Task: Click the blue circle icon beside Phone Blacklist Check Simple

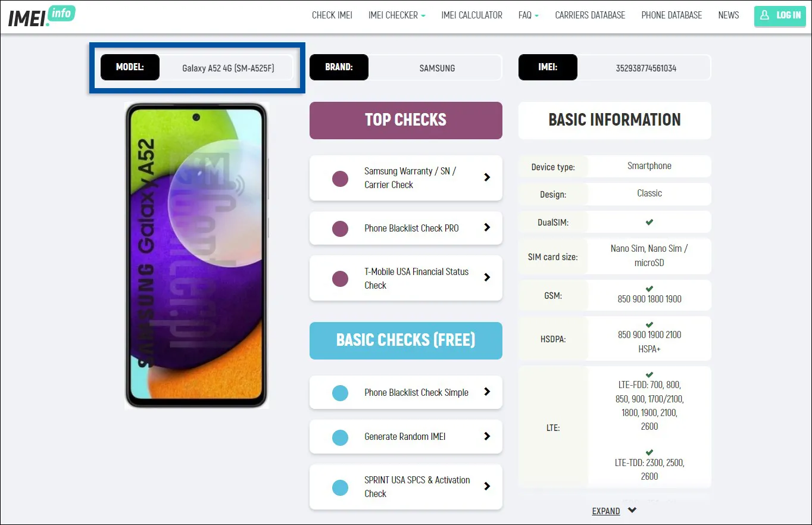Action: (340, 392)
